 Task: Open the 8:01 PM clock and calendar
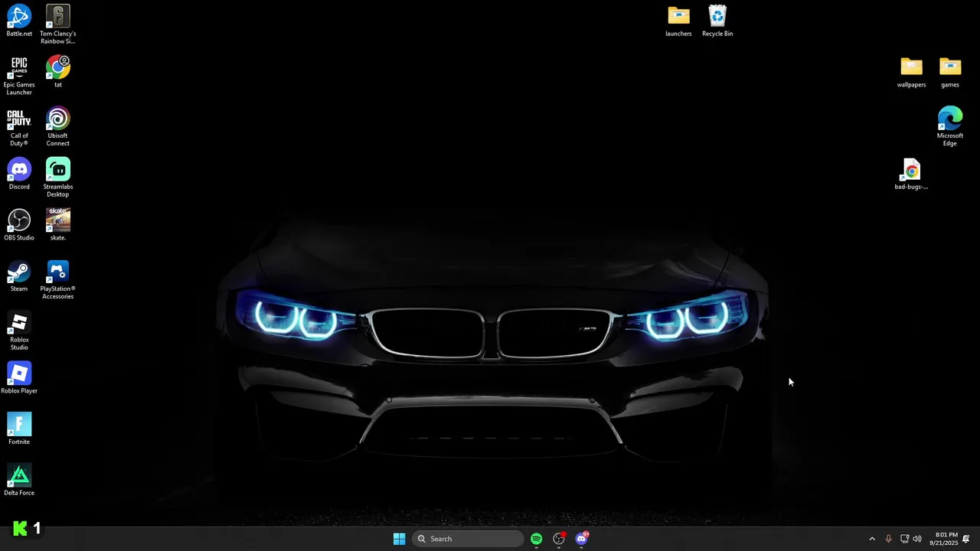click(943, 539)
